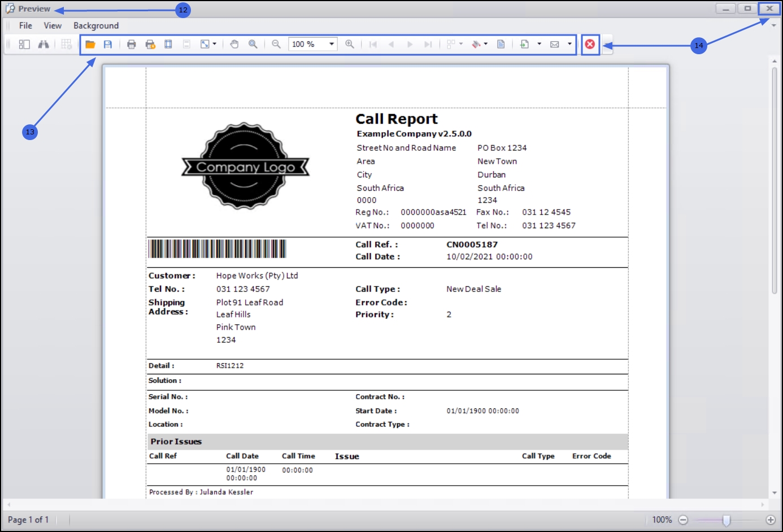Toggle the thumbnails panel icon
783x532 pixels.
click(x=24, y=44)
